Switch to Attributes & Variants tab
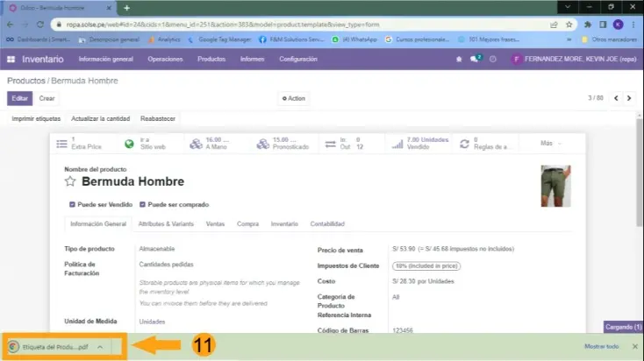Image resolution: width=644 pixels, height=361 pixels. click(x=168, y=224)
